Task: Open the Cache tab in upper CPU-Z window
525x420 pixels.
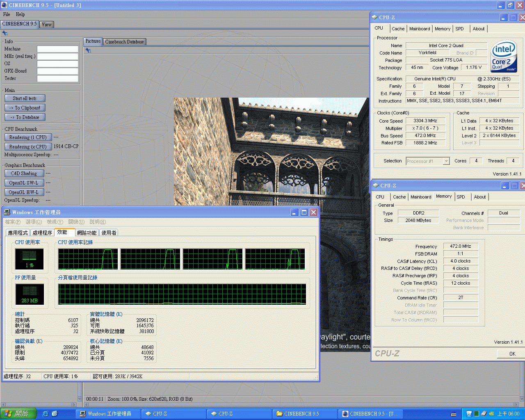Action: pyautogui.click(x=398, y=29)
